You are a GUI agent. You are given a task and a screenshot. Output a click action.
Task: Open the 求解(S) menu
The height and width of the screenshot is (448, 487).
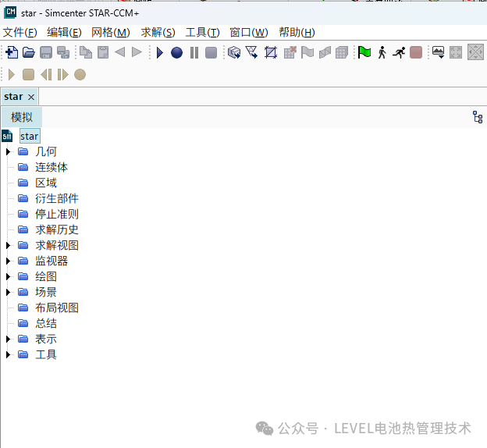click(158, 32)
